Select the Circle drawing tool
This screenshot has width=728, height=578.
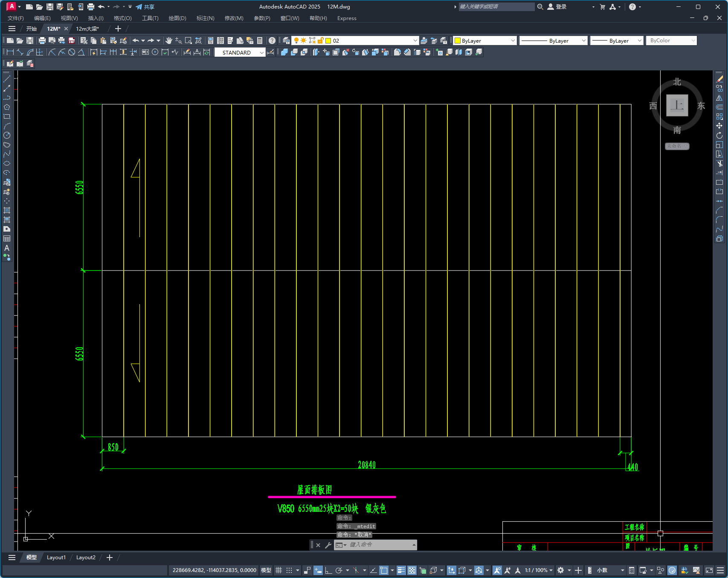pos(7,135)
